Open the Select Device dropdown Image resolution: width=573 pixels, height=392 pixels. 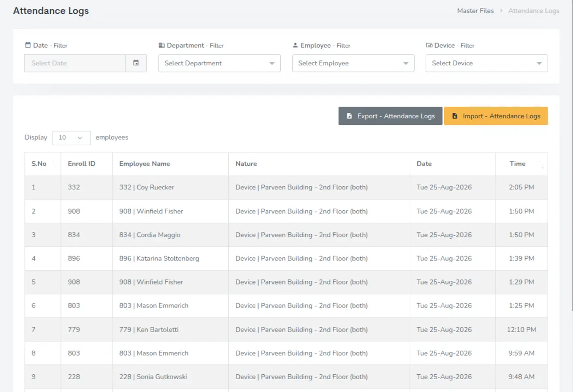(487, 63)
